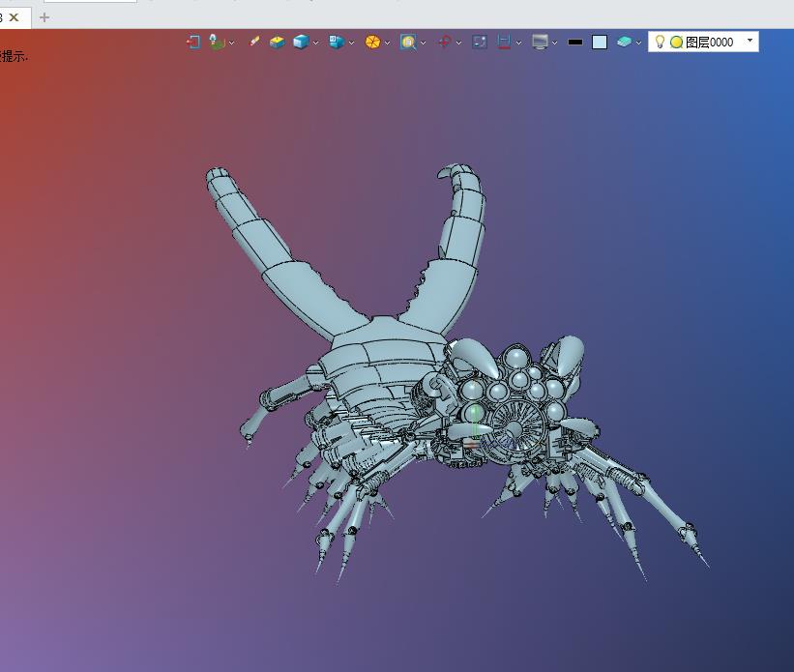Open a new document tab with plus
This screenshot has width=794, height=672.
pyautogui.click(x=44, y=17)
